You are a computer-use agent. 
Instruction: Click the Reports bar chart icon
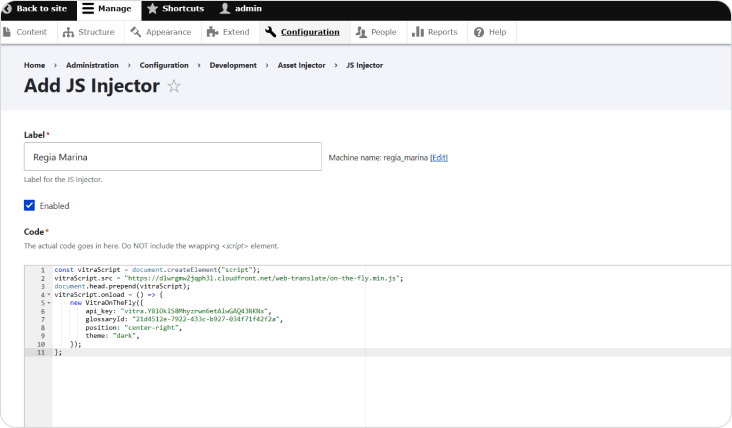(418, 32)
